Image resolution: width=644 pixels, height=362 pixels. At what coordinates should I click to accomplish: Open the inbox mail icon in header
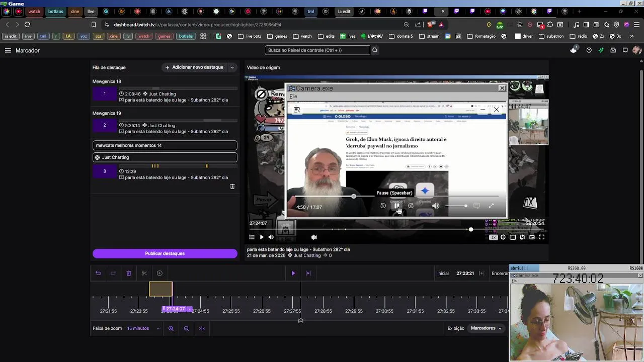pyautogui.click(x=613, y=50)
